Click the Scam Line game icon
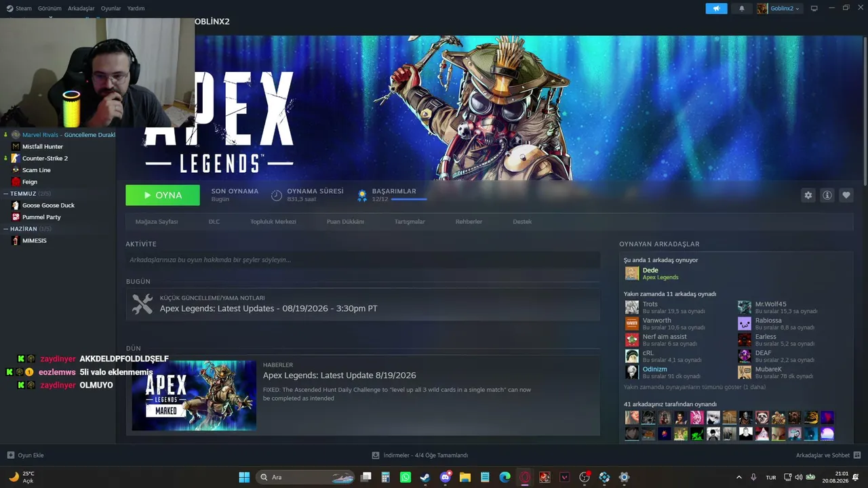The width and height of the screenshot is (868, 488). pyautogui.click(x=16, y=170)
